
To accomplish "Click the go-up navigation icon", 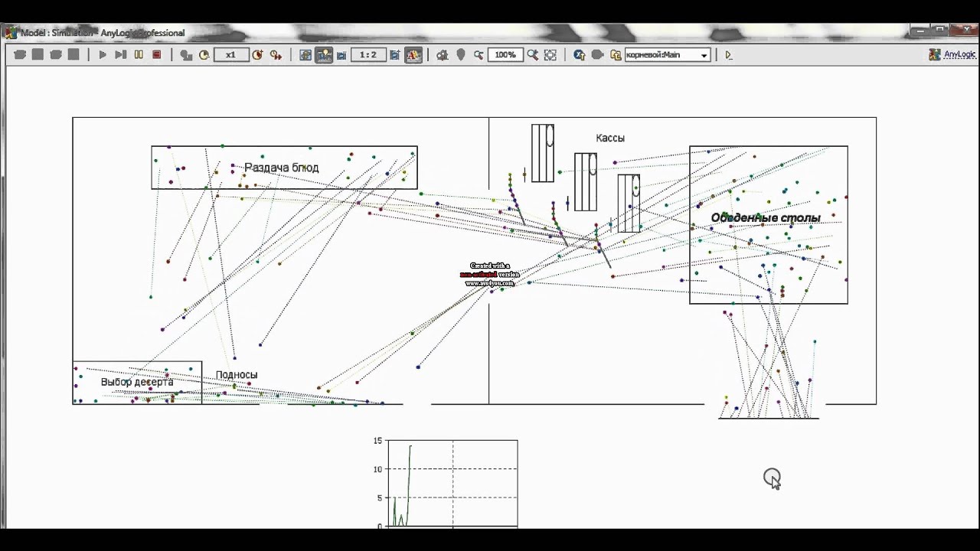I will [x=580, y=55].
